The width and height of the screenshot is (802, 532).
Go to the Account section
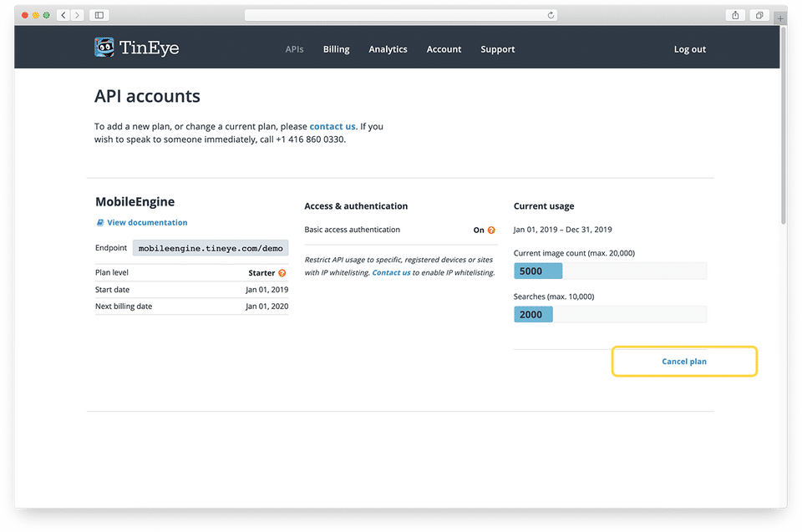[444, 49]
